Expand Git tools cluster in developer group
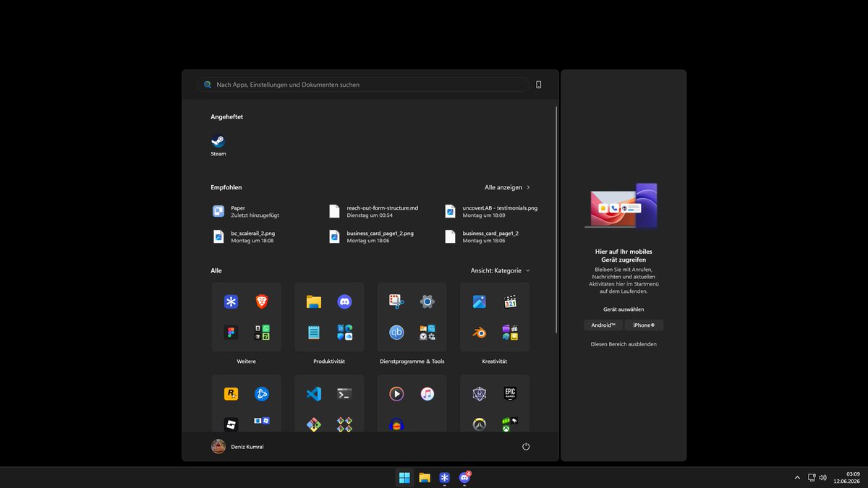Image resolution: width=868 pixels, height=488 pixels. point(344,424)
